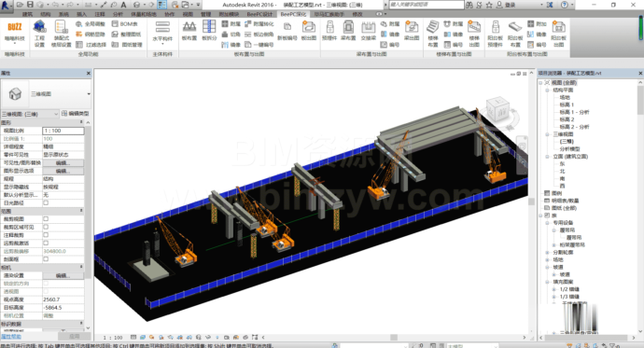Open the 建筑 ribbon tab

[x=27, y=14]
